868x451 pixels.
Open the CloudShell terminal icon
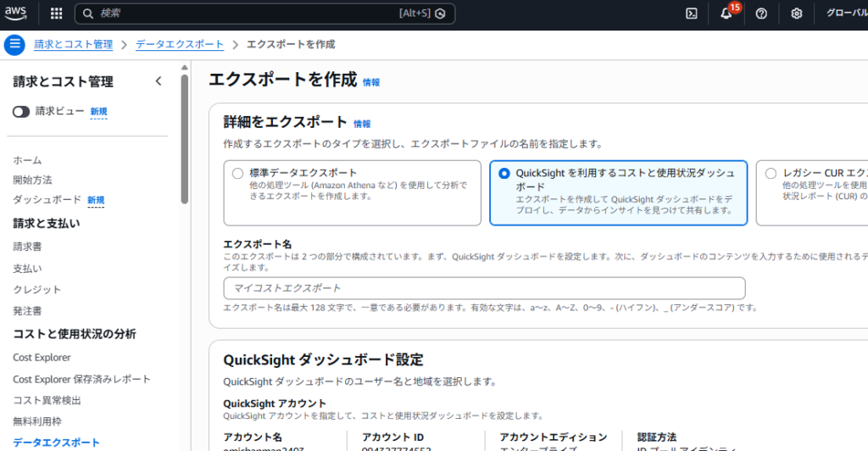point(692,14)
